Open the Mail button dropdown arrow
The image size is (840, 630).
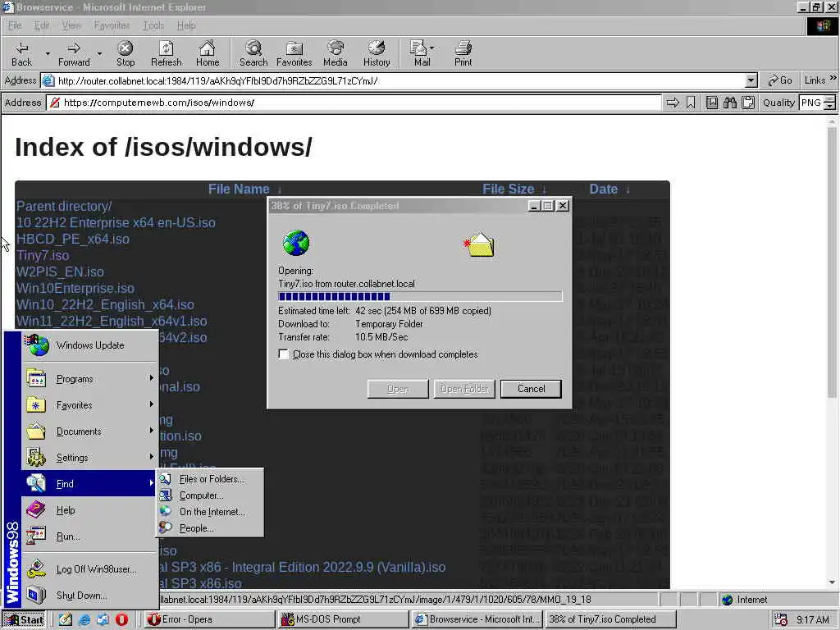point(431,48)
